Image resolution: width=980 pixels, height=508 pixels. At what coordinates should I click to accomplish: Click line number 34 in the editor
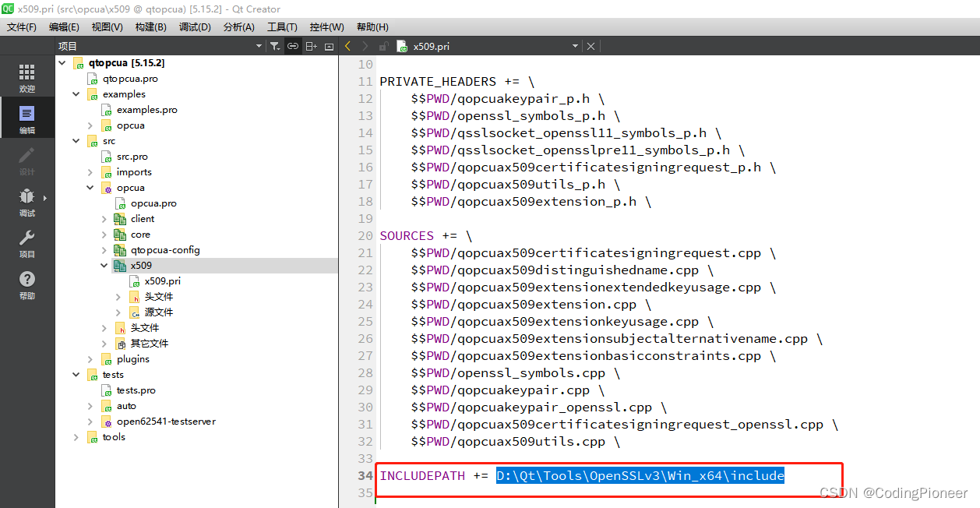click(x=365, y=475)
